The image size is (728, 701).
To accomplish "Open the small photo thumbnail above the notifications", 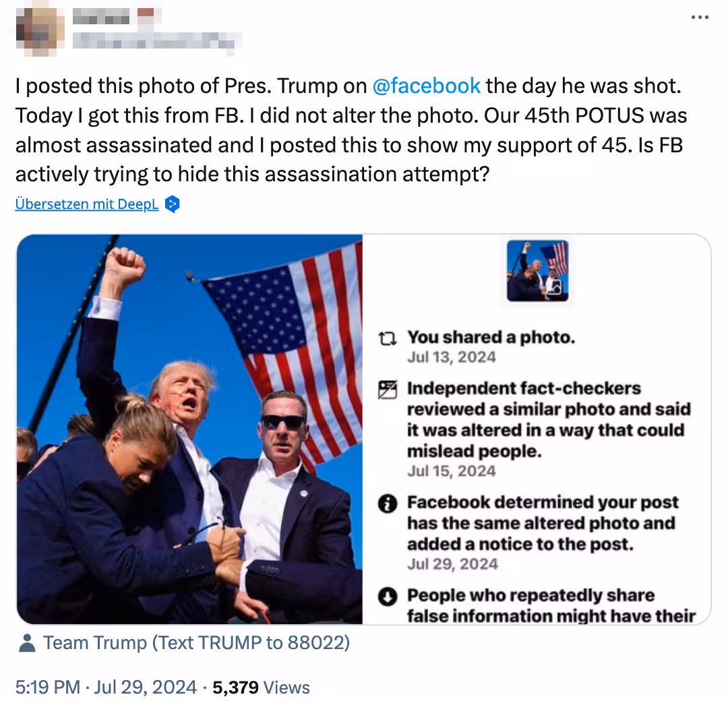I will 537,270.
